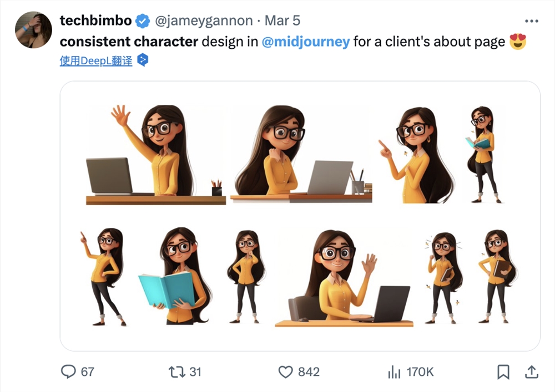Open the @jameygannon handle link
The image size is (555, 392).
pyautogui.click(x=203, y=21)
